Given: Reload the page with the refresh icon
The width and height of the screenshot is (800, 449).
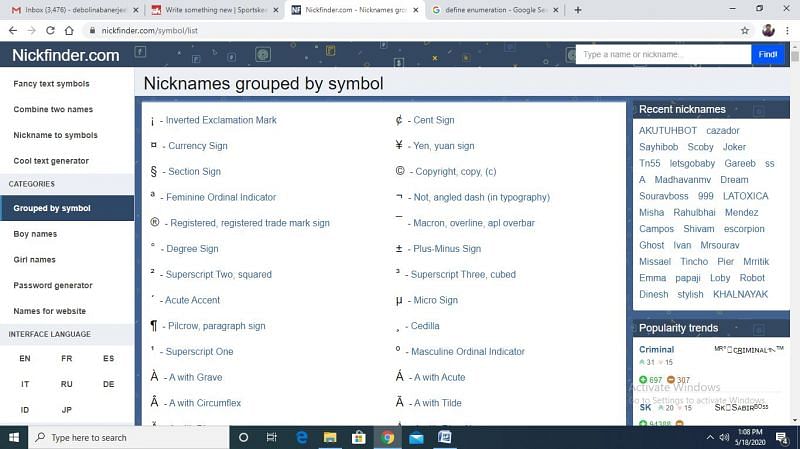Looking at the screenshot, I should pos(56,31).
